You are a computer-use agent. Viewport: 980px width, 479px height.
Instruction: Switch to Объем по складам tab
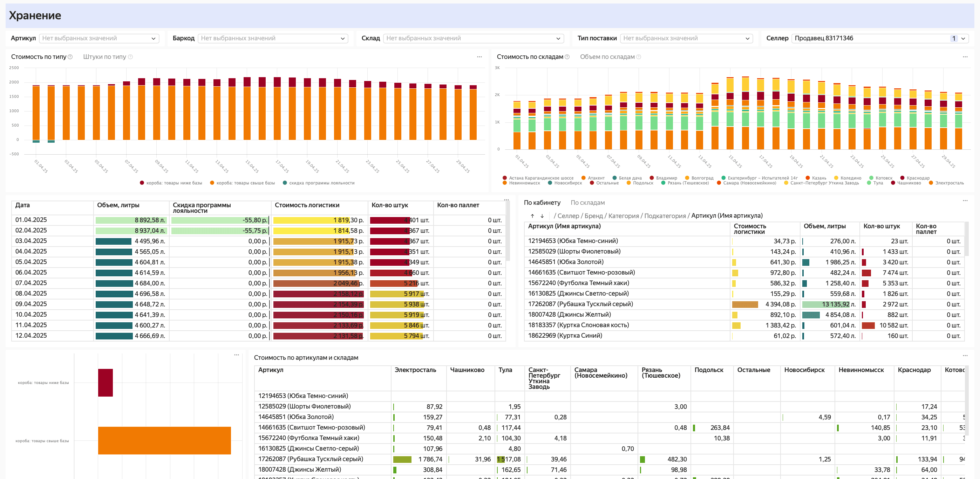(607, 57)
